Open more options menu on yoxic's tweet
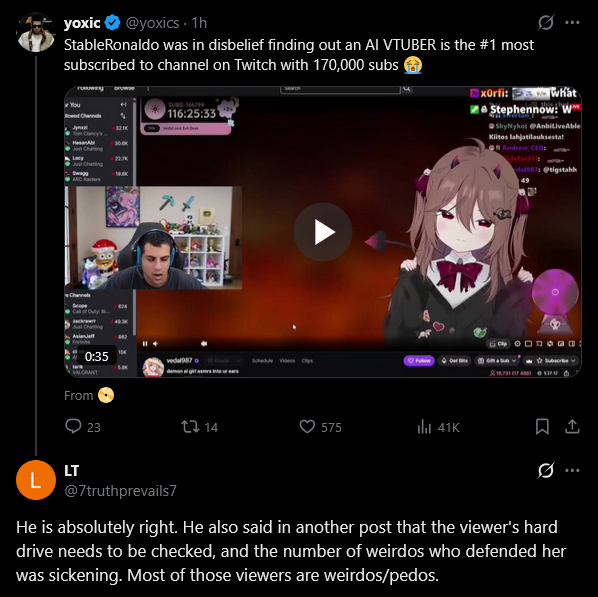Screen dimensions: 598x597 coord(572,23)
